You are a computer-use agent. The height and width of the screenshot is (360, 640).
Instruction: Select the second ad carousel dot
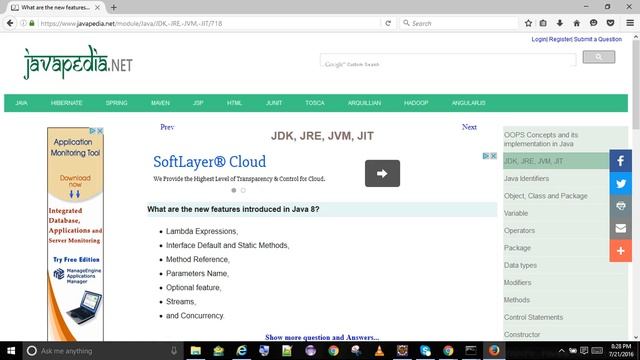point(243,190)
